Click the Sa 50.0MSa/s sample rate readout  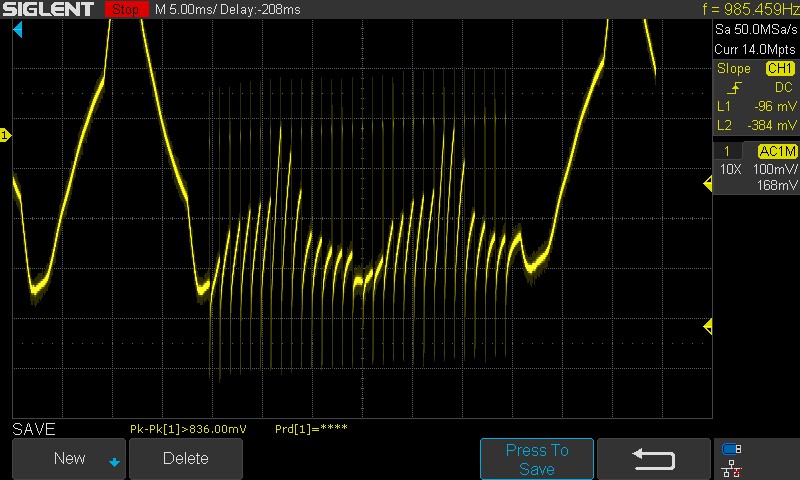(x=756, y=29)
